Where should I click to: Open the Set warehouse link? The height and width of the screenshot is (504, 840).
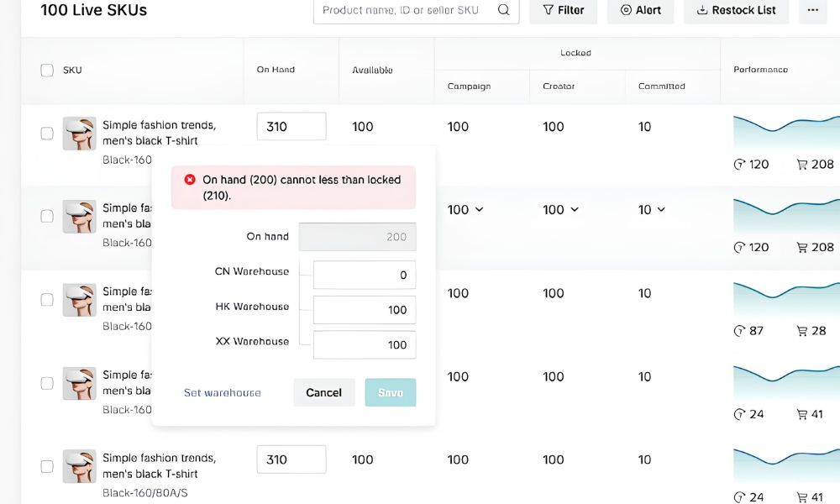point(223,392)
